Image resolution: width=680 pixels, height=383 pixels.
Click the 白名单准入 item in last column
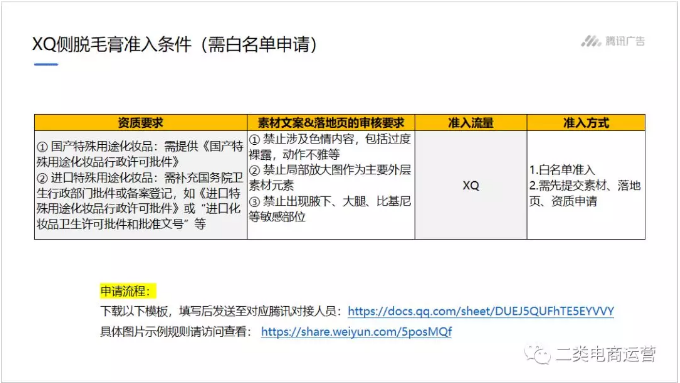562,170
